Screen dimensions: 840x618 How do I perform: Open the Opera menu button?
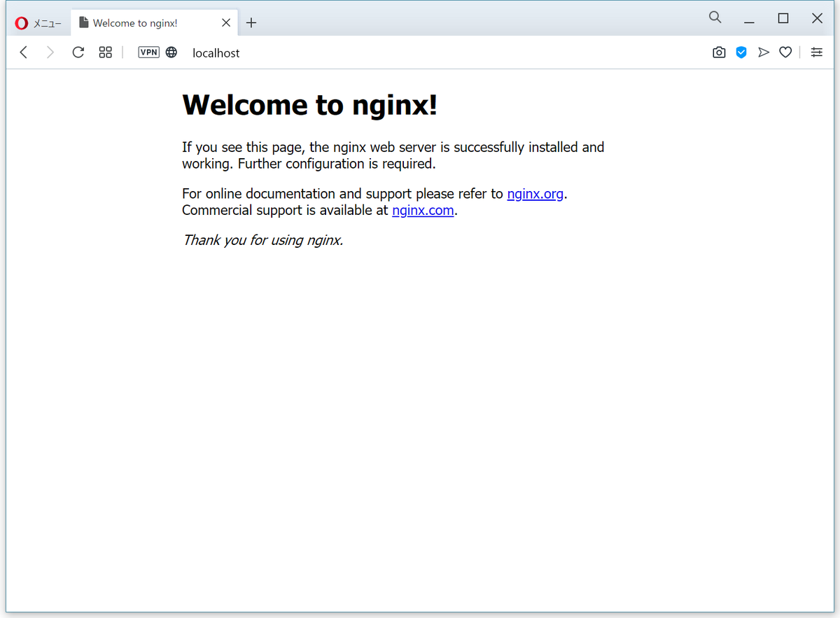(38, 23)
